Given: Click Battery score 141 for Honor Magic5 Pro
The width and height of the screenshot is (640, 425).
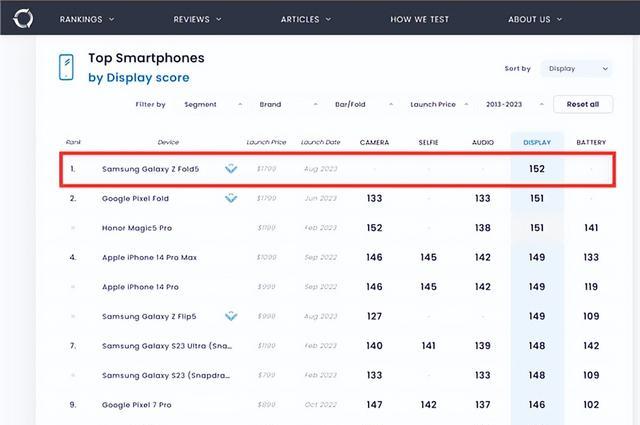Looking at the screenshot, I should (x=591, y=228).
